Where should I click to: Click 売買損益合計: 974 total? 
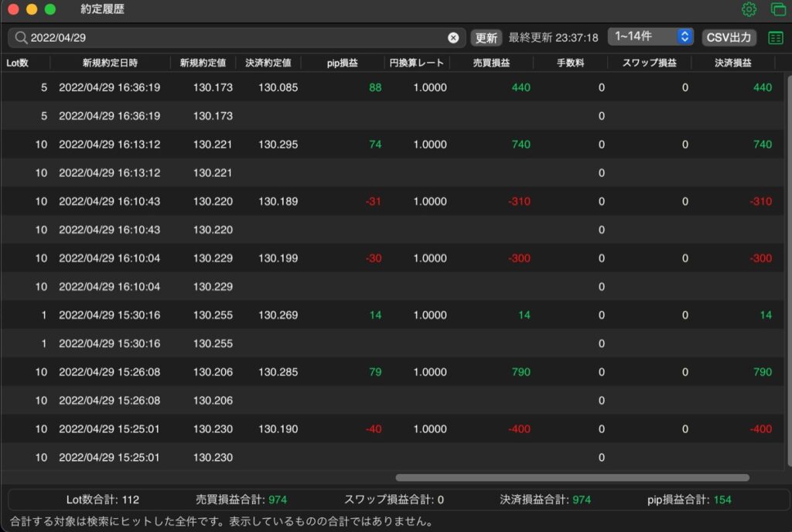pos(241,500)
